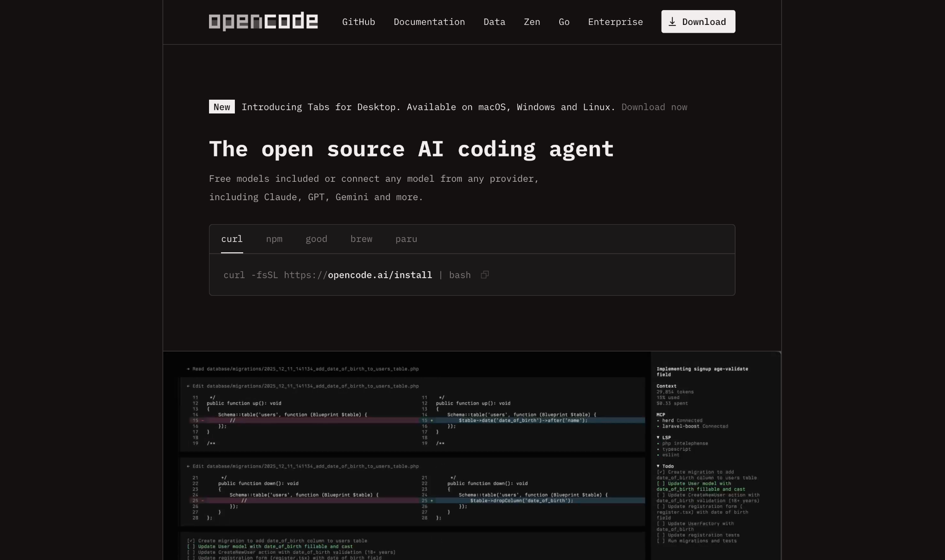
Task: Click the curl install command text
Action: 347,275
